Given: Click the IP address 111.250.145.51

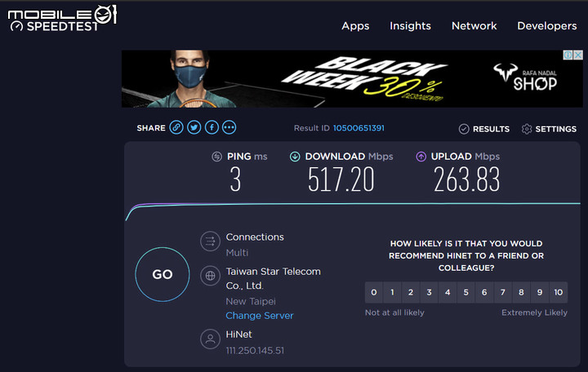Looking at the screenshot, I should [255, 351].
